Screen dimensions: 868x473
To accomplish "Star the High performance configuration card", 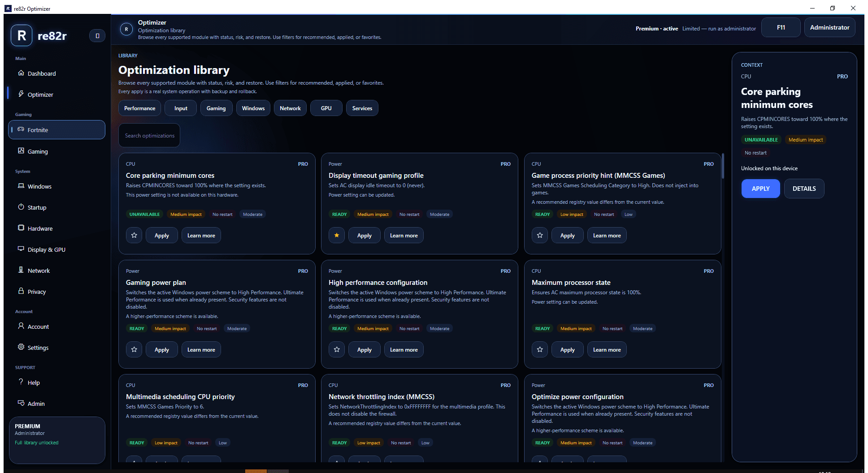I will tap(337, 349).
